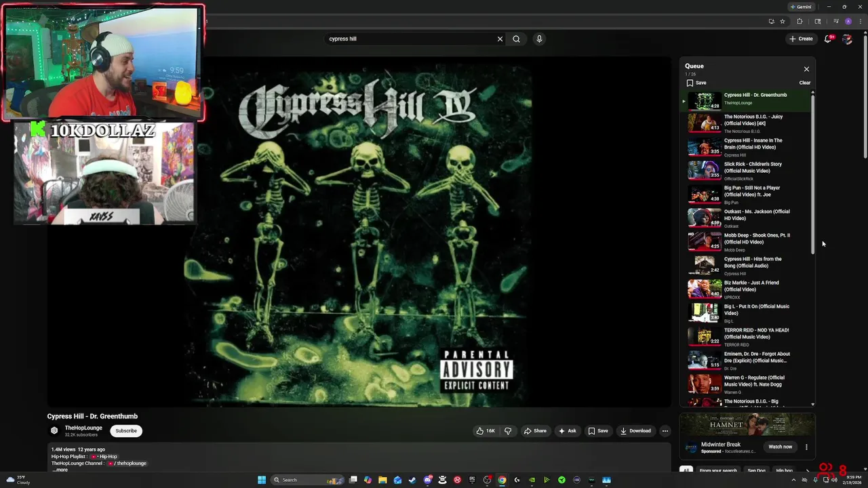Dislike the video
868x488 pixels.
(508, 431)
